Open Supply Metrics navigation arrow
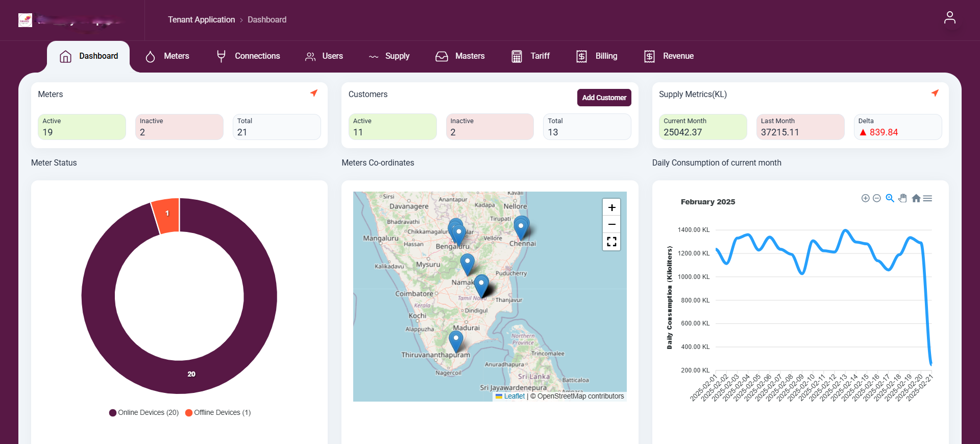980x444 pixels. (935, 93)
